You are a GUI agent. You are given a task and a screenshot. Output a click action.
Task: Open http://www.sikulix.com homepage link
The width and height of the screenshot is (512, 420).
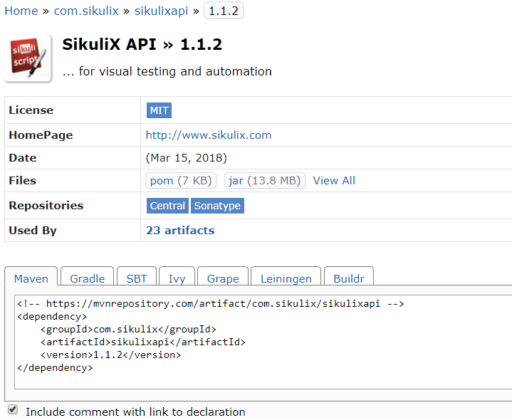pyautogui.click(x=209, y=135)
